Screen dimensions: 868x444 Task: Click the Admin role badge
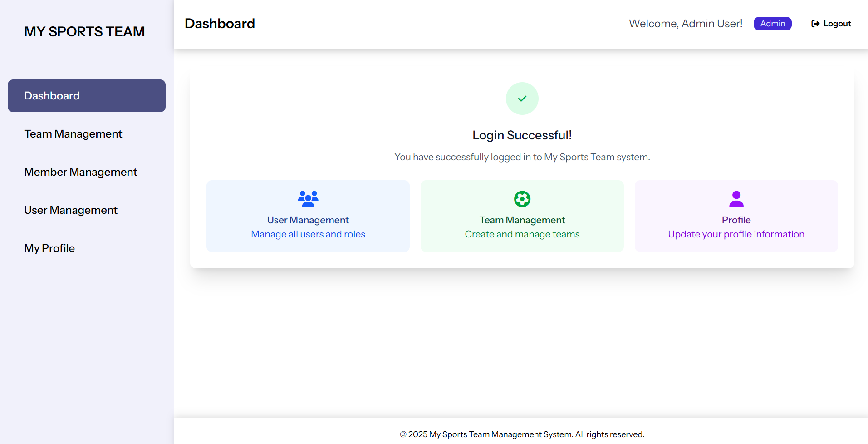tap(772, 23)
